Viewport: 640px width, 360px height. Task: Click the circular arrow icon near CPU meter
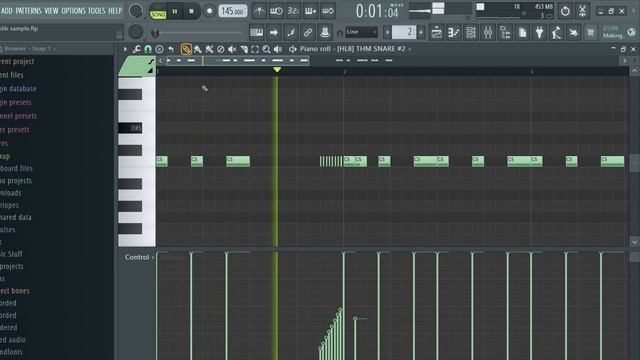point(565,11)
